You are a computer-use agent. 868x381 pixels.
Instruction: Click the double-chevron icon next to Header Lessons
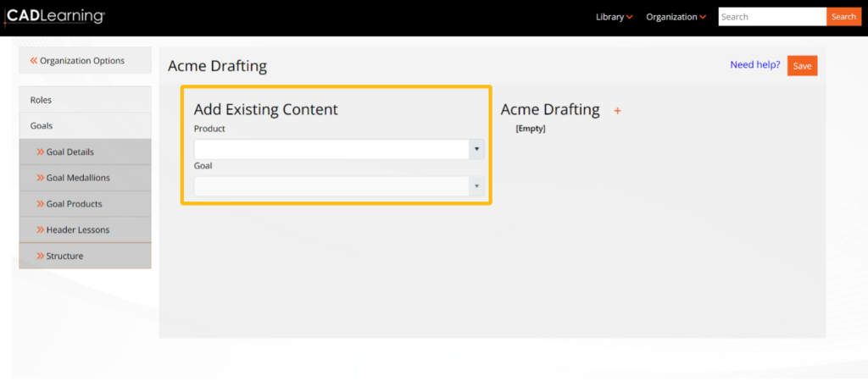[x=40, y=229]
